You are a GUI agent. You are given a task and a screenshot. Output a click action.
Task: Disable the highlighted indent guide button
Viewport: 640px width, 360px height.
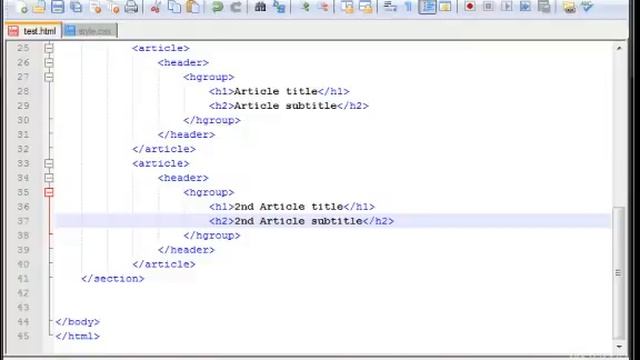click(427, 7)
